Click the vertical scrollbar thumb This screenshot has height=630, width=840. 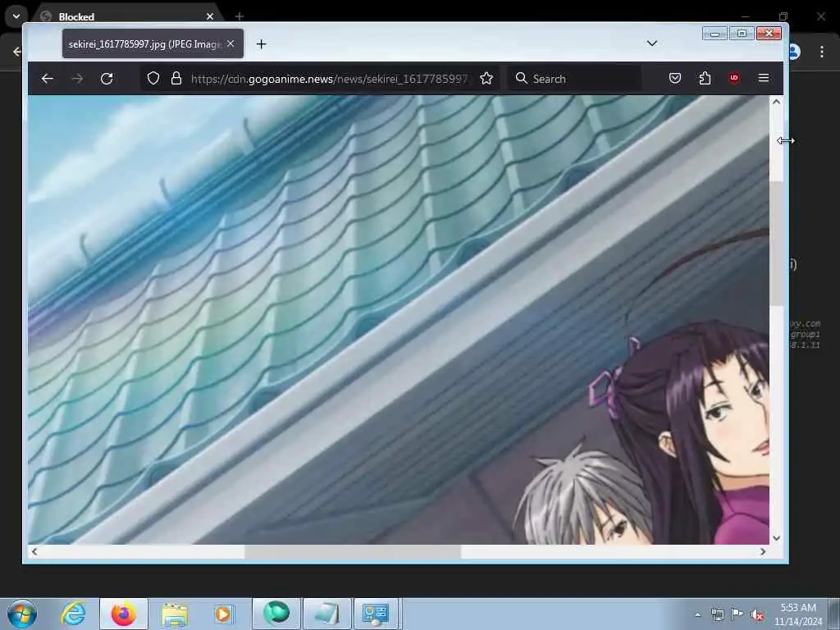(776, 244)
